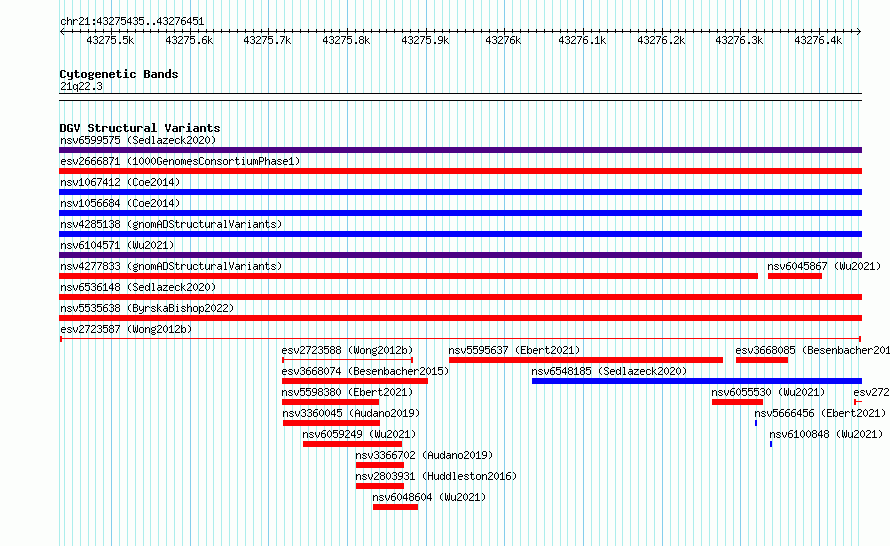Select the nsv6536148 (Sedlazeck2020) label
The image size is (890, 546).
click(138, 287)
